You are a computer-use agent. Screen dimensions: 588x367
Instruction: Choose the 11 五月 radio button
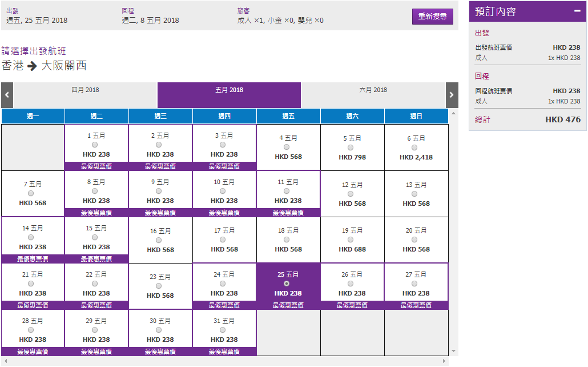pos(287,191)
